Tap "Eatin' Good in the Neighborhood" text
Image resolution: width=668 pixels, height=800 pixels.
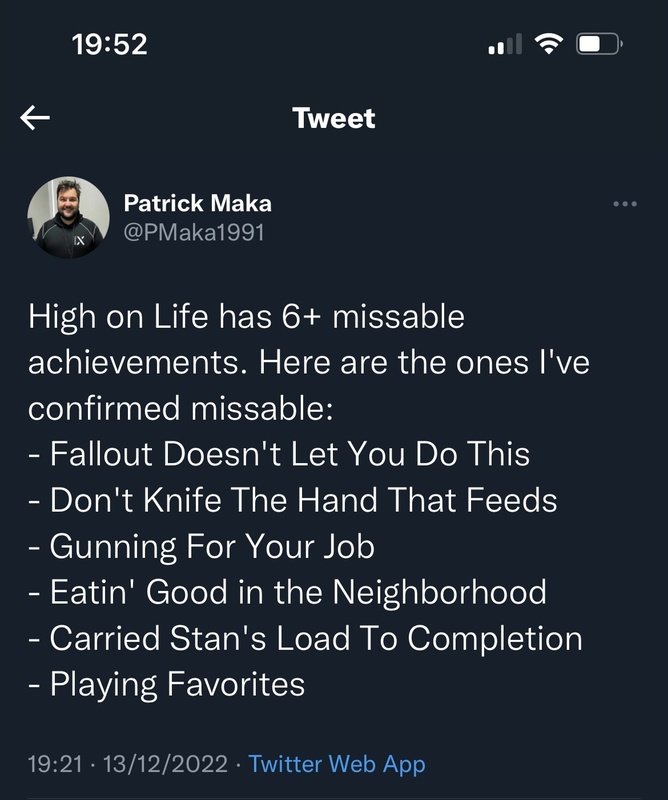click(287, 592)
